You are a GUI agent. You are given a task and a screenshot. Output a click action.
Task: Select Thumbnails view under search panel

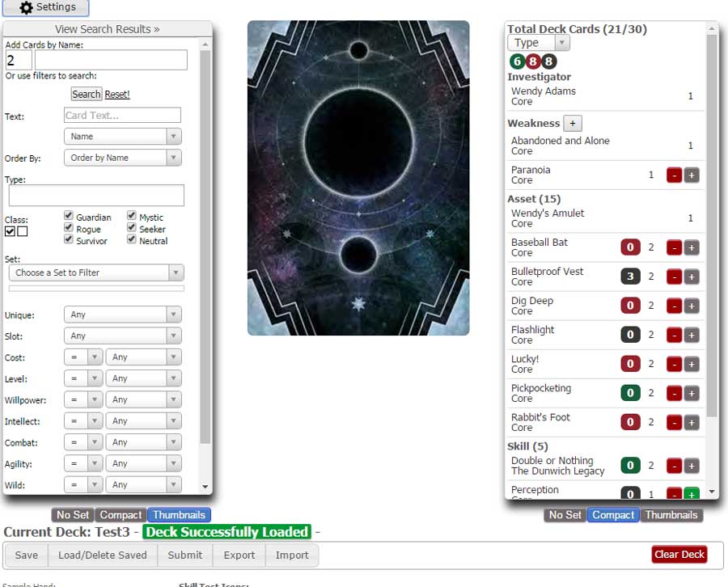pyautogui.click(x=180, y=515)
